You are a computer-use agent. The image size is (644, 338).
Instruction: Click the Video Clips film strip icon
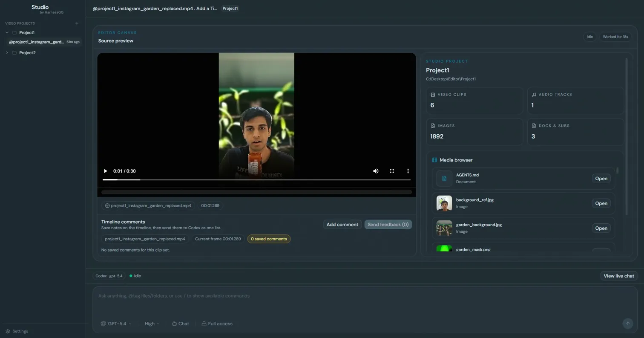(433, 94)
